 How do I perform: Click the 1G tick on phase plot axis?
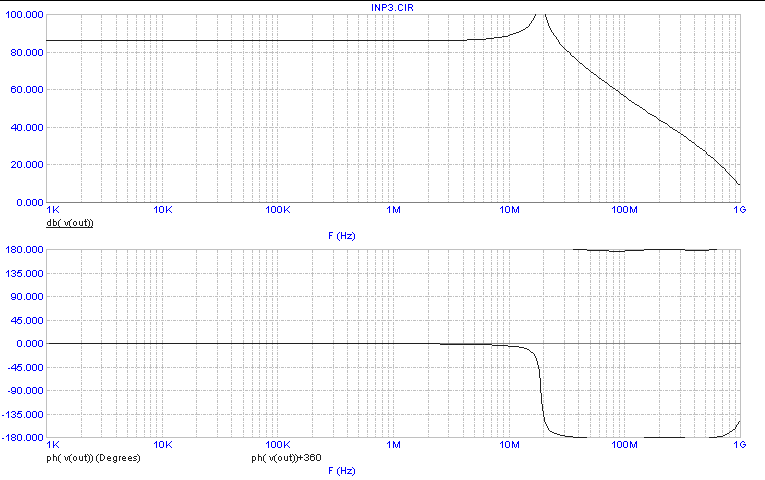click(x=740, y=445)
